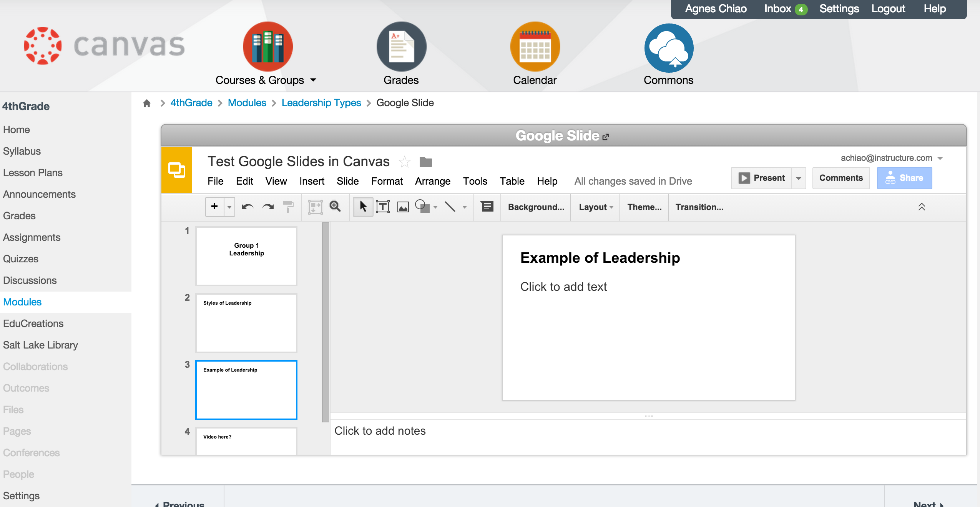Open the Present options dropdown arrow
This screenshot has width=980, height=507.
click(x=799, y=178)
